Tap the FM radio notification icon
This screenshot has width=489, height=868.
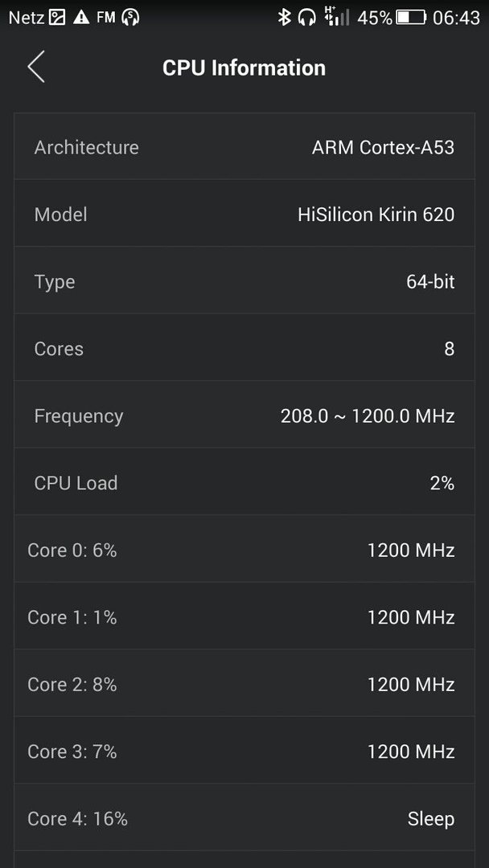(x=106, y=18)
